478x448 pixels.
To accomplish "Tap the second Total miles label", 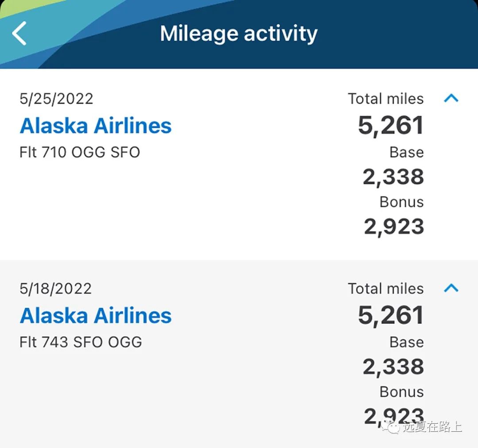I will [385, 288].
